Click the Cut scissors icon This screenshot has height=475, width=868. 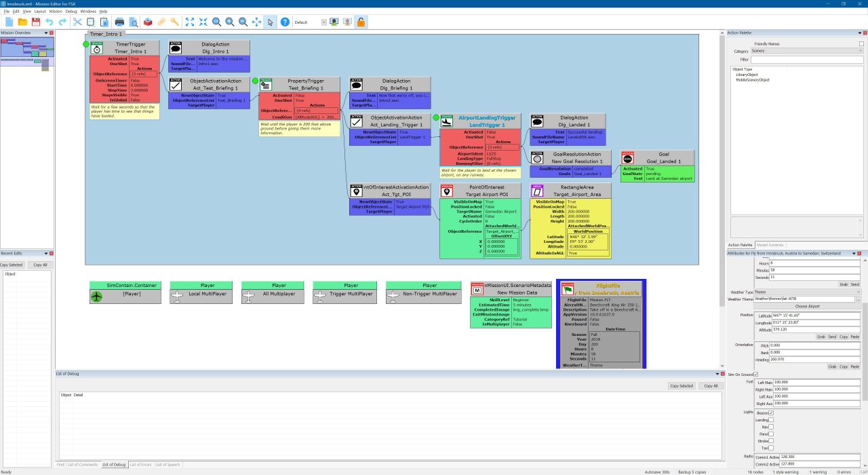(x=77, y=22)
